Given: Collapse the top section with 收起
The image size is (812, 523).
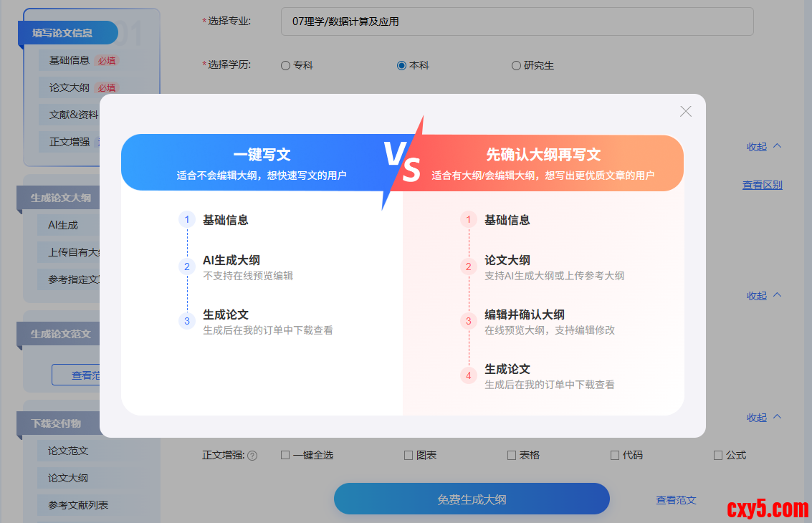Looking at the screenshot, I should click(763, 147).
